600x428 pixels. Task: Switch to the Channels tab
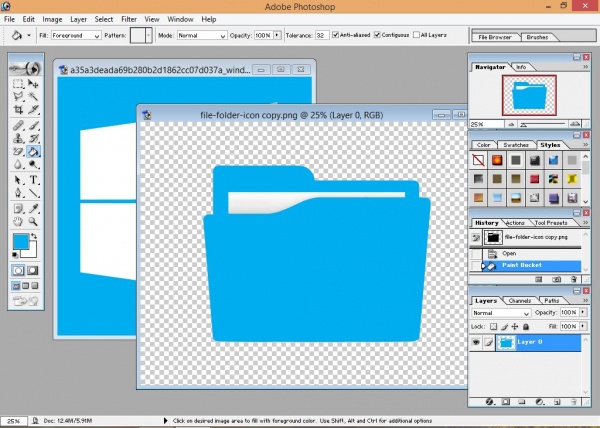click(520, 300)
